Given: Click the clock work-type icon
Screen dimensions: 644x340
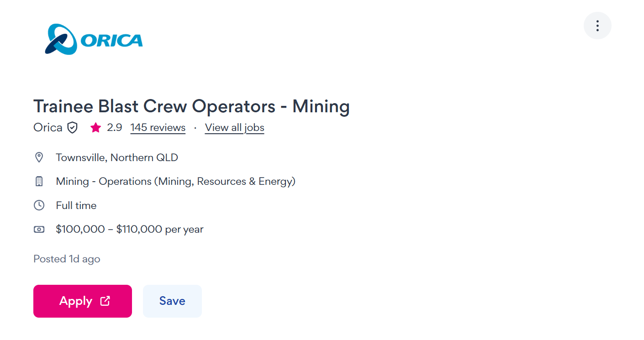Looking at the screenshot, I should [x=39, y=205].
